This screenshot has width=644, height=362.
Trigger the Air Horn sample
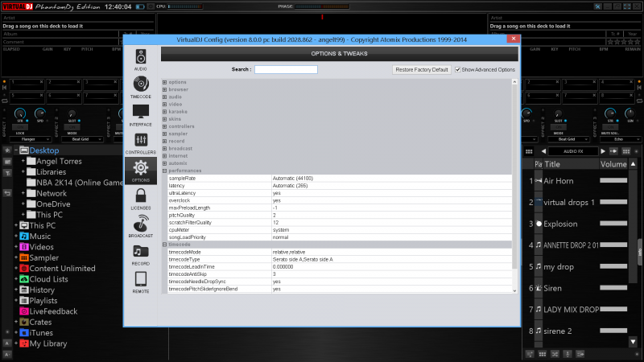tap(558, 181)
